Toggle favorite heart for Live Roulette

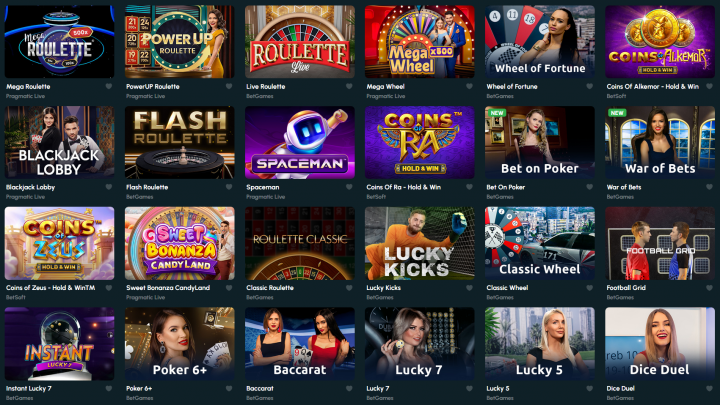coord(349,86)
